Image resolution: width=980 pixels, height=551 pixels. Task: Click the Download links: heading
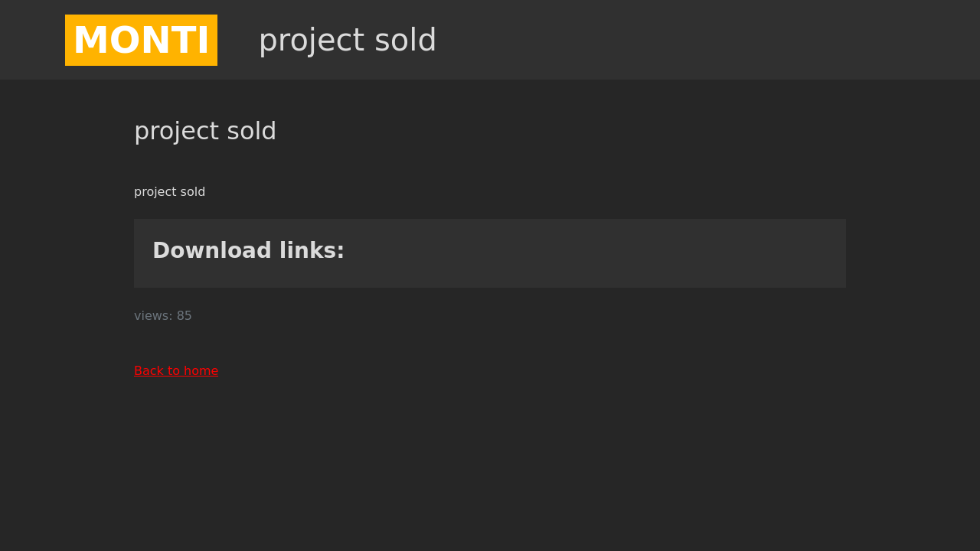pos(248,251)
